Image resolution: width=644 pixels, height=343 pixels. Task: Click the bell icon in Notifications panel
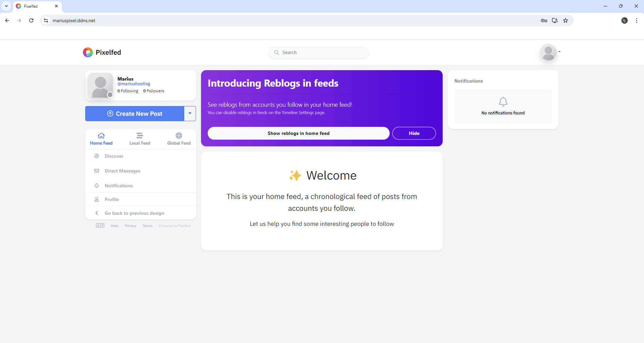click(503, 102)
